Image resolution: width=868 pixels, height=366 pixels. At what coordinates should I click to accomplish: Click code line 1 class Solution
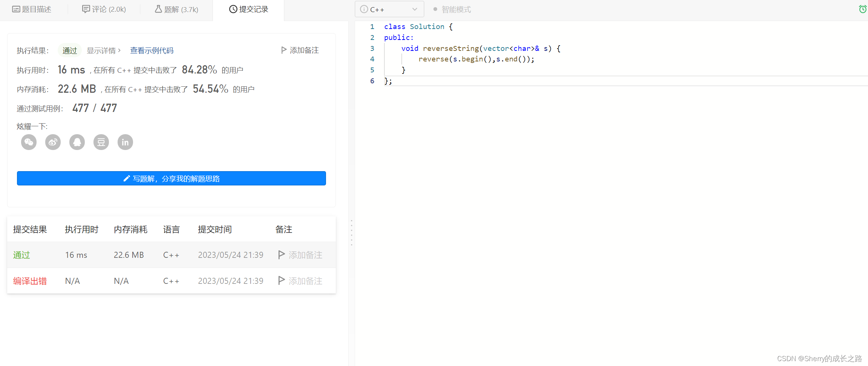[418, 26]
